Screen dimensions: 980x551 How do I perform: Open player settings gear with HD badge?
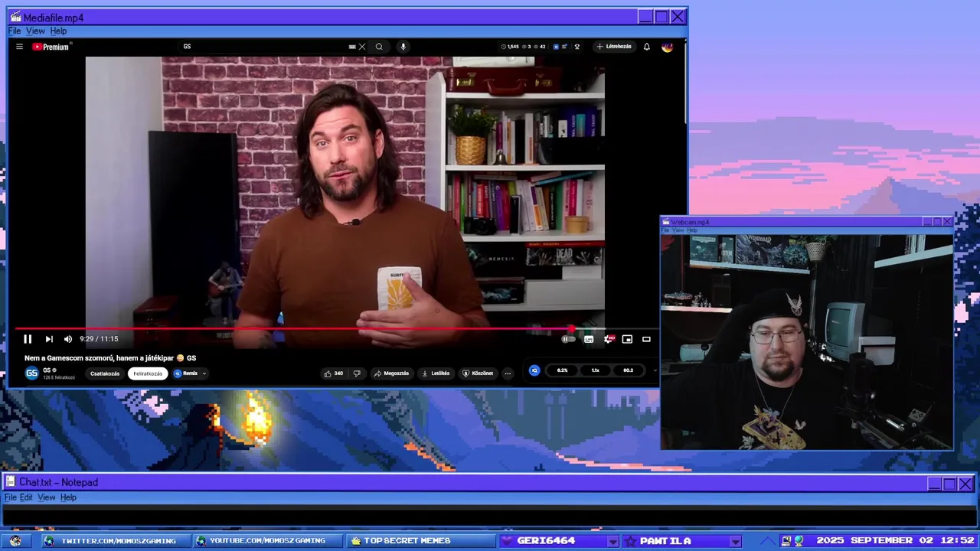pos(609,339)
